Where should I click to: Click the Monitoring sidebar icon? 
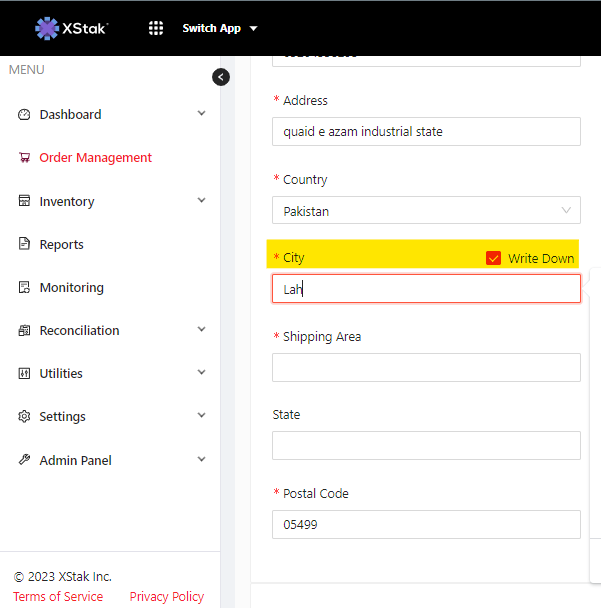[24, 287]
